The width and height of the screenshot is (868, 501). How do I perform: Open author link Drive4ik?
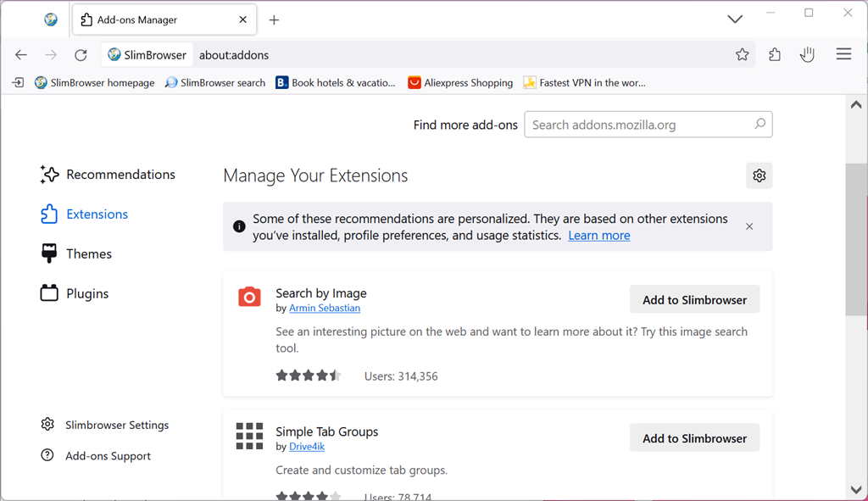click(307, 446)
